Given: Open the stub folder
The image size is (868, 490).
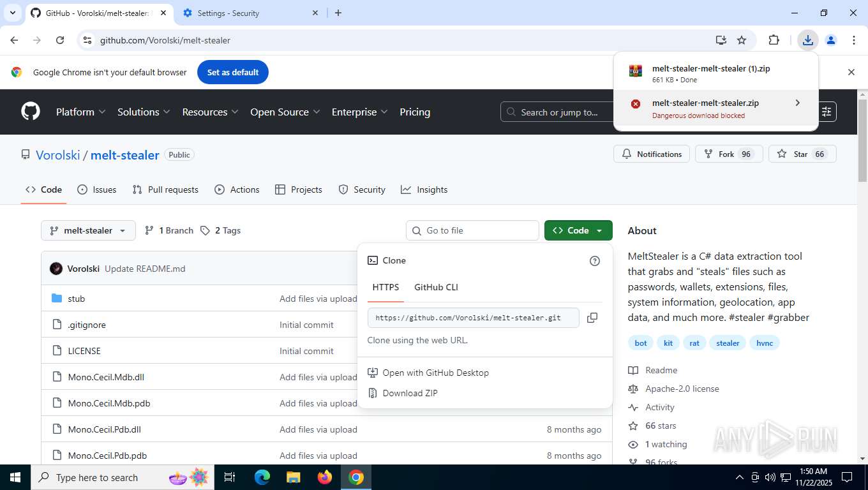Looking at the screenshot, I should (77, 299).
